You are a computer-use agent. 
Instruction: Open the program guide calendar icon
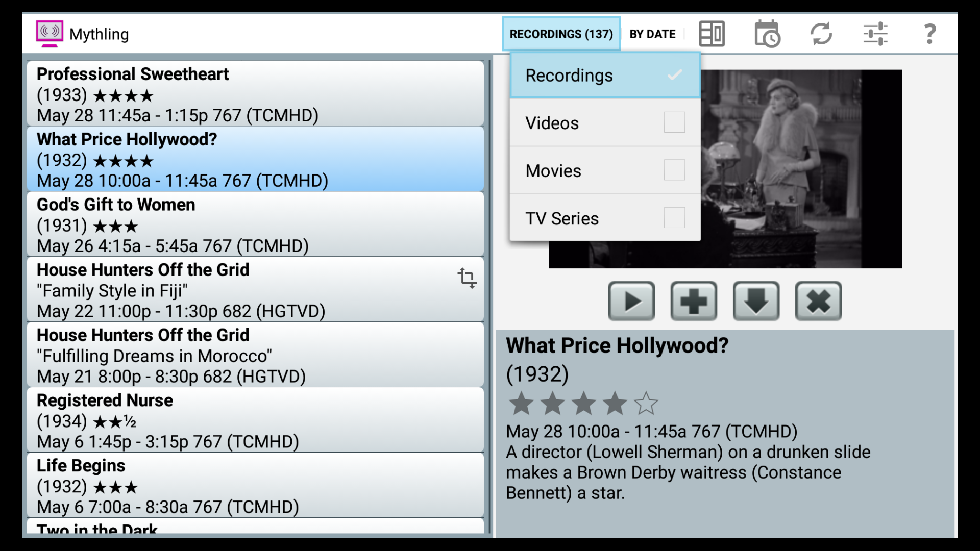click(x=767, y=34)
